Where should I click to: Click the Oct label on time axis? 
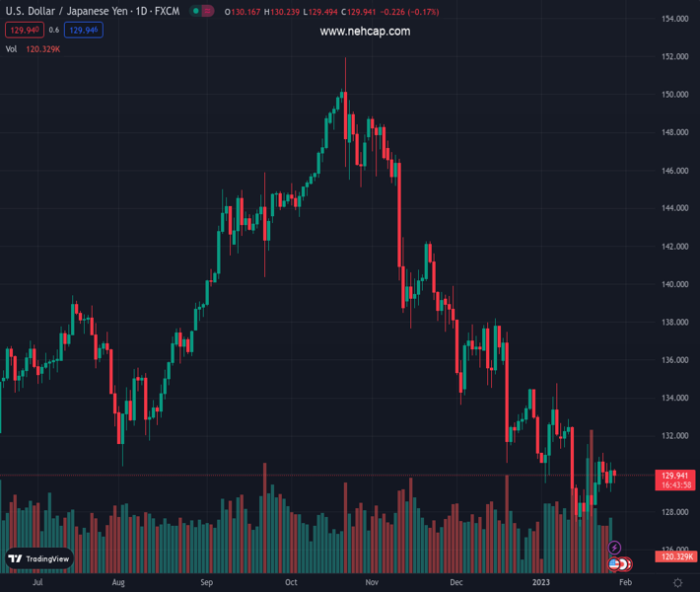point(291,582)
